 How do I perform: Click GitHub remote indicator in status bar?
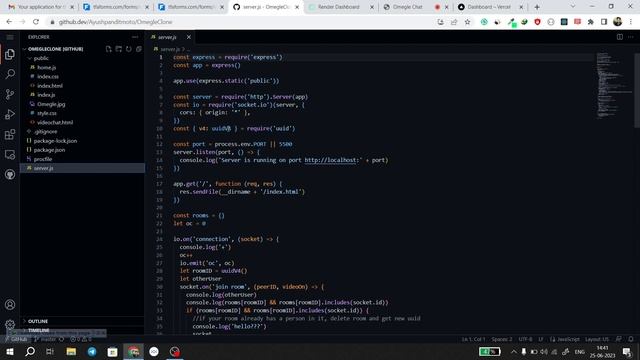(x=16, y=339)
